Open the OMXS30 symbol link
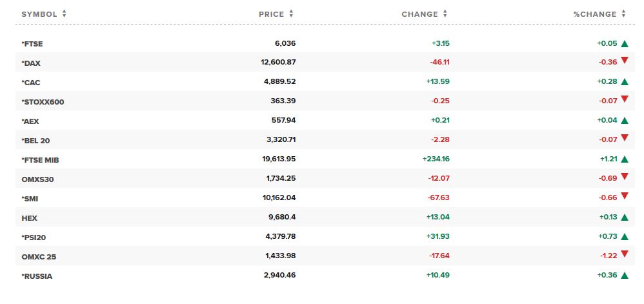Viewport: 644px width, 304px height. pos(37,179)
